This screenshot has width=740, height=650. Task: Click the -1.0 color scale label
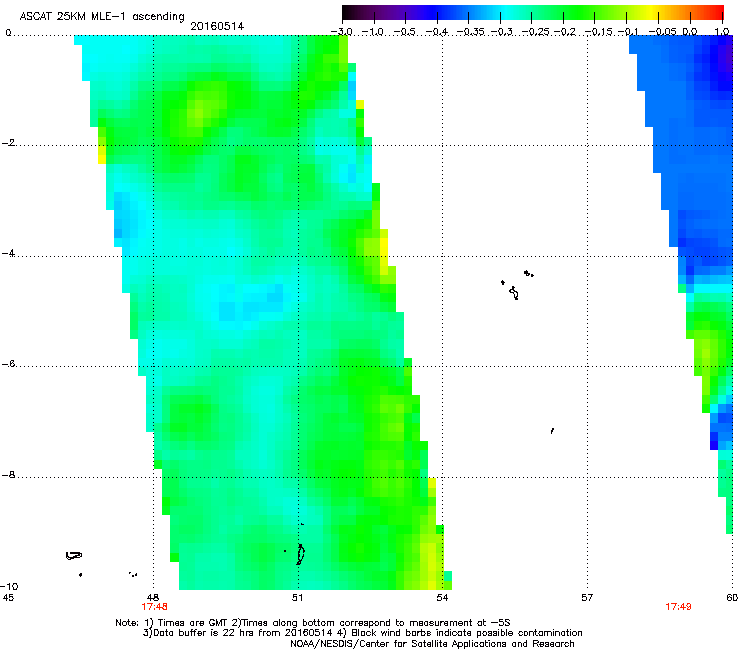click(x=373, y=32)
